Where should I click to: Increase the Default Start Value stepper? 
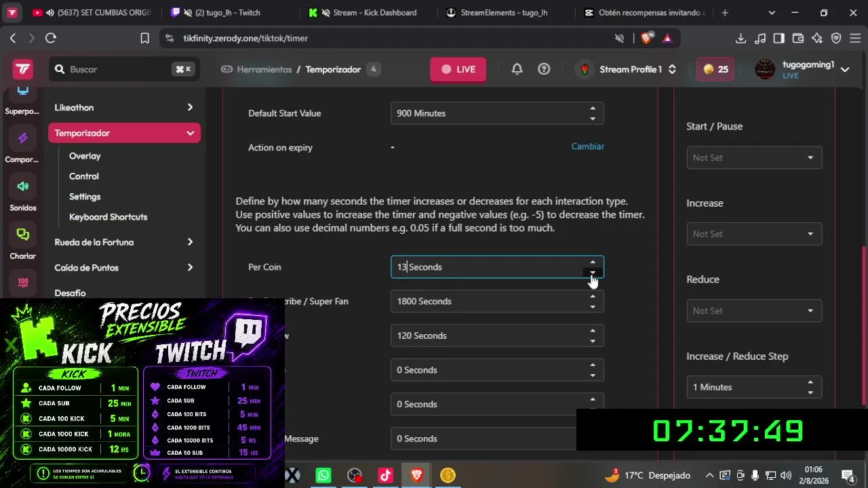(593, 108)
